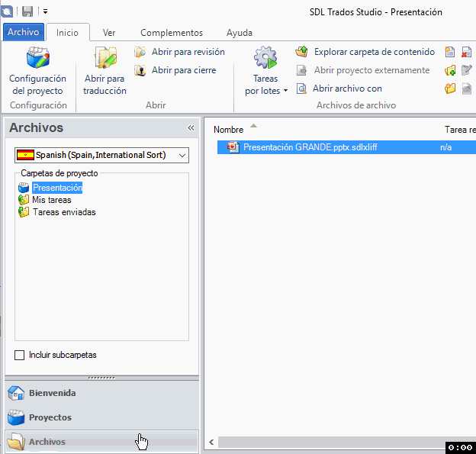Collapse the Archivos navigation pane

pos(191,128)
